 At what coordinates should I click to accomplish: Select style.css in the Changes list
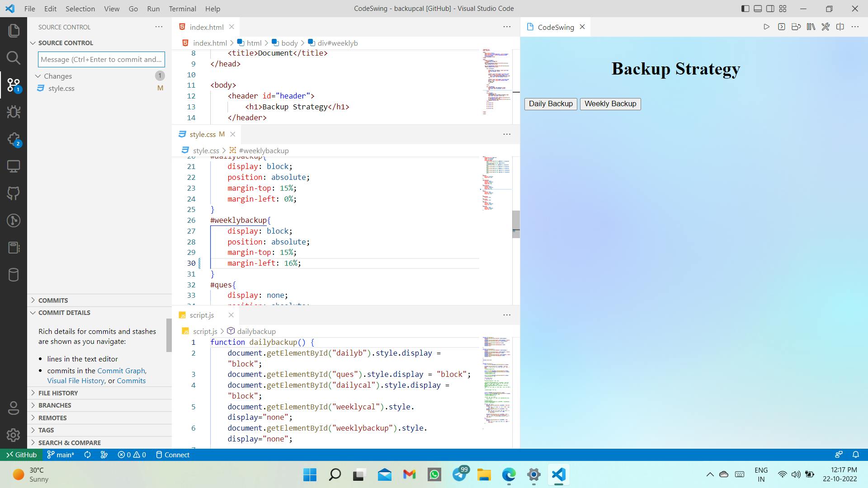(x=61, y=89)
